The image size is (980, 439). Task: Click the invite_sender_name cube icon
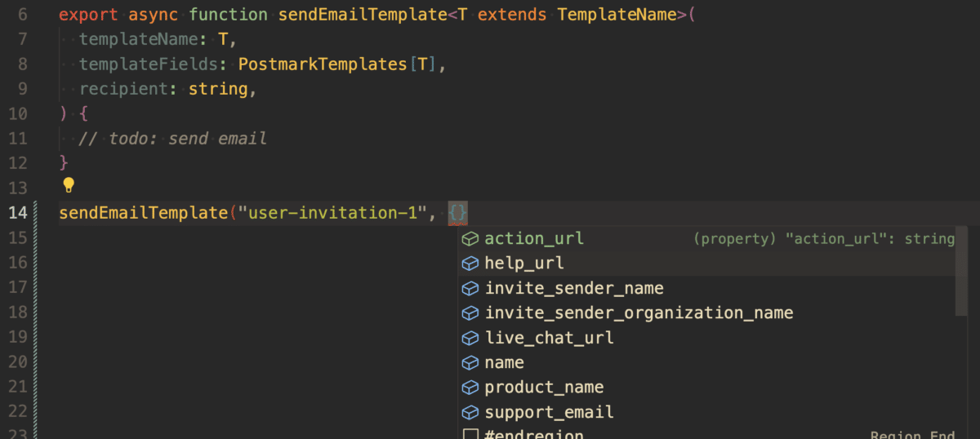[x=470, y=288]
